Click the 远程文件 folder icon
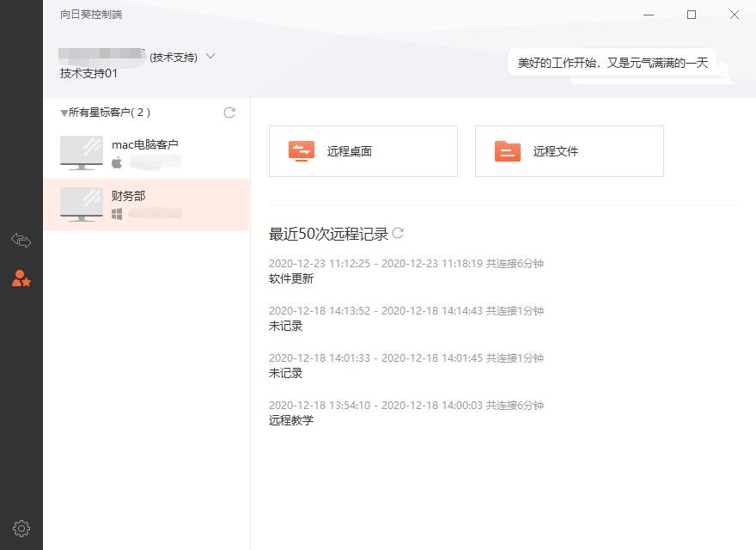Screen dimensions: 756x550 pos(507,151)
